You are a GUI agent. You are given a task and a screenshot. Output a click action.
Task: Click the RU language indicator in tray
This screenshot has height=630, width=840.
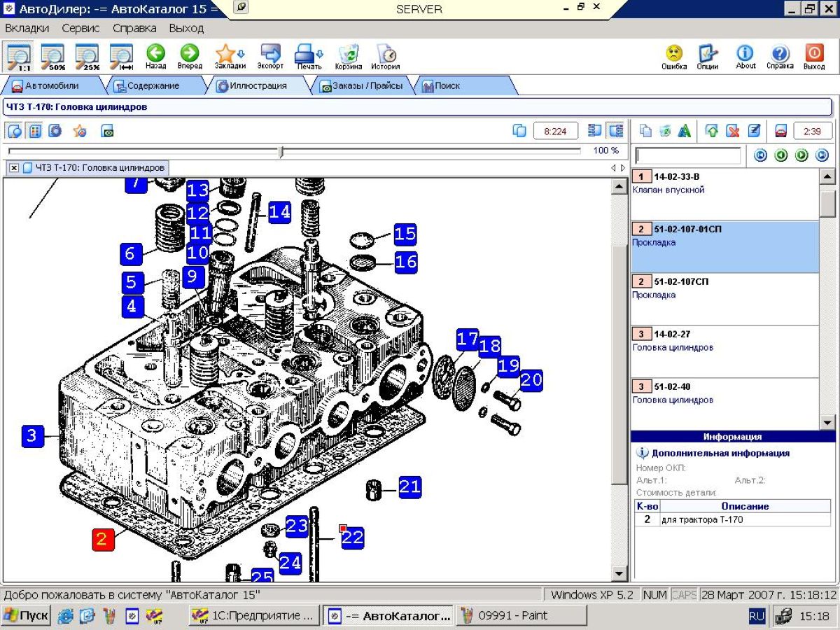tap(757, 616)
